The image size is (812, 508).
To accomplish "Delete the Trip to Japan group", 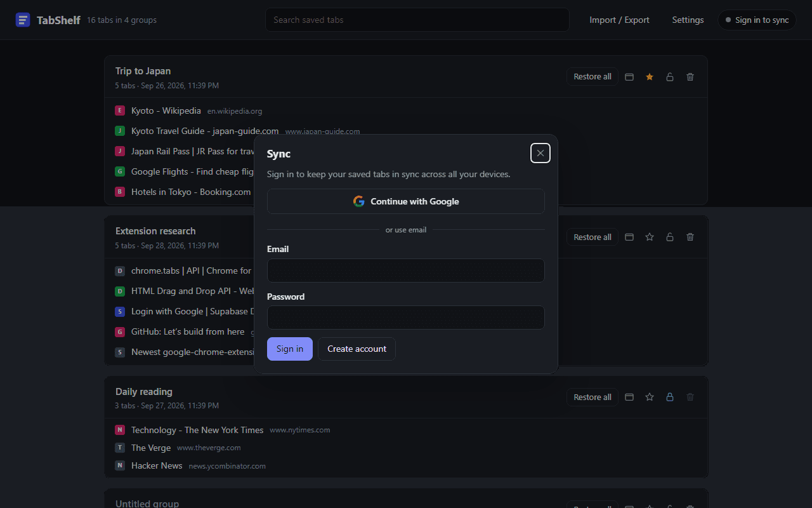I will coord(690,77).
